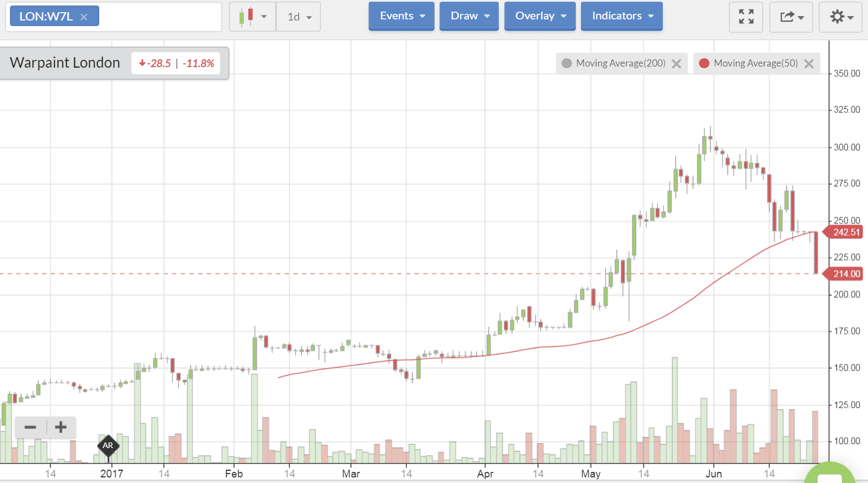Click the Mar date axis label

pos(351,474)
